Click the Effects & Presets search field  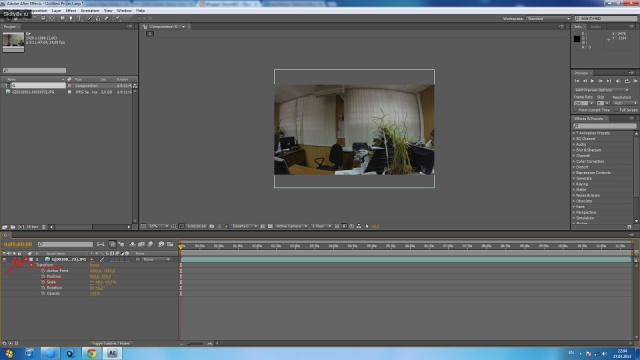pyautogui.click(x=604, y=126)
